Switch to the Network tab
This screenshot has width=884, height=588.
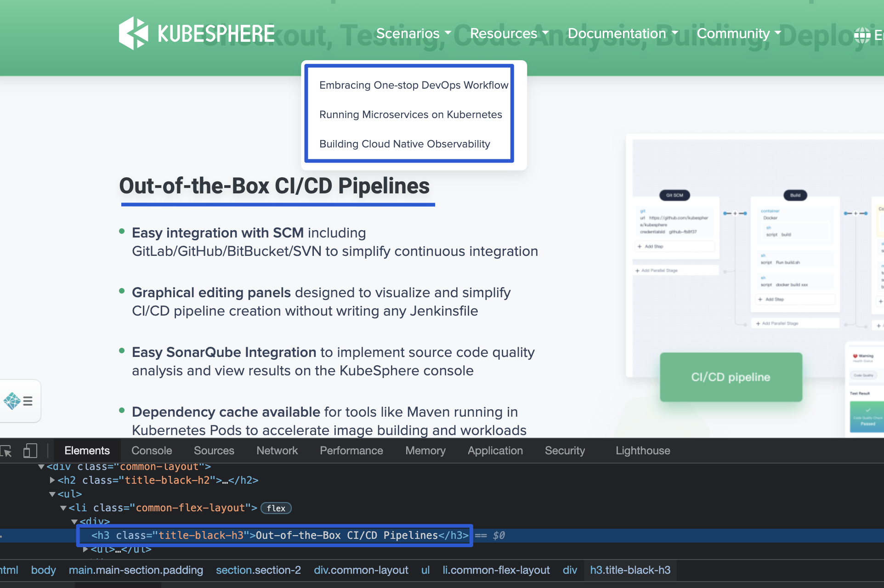coord(277,451)
